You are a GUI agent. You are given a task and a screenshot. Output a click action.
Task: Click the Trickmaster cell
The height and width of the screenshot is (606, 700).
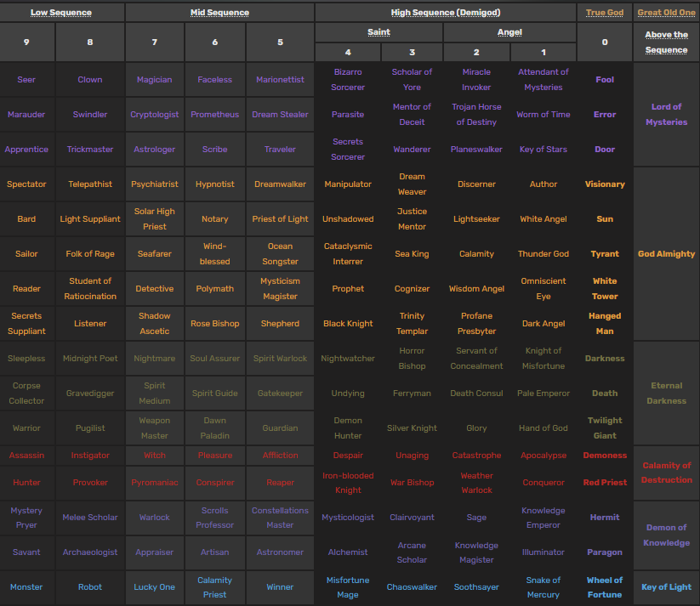89,149
